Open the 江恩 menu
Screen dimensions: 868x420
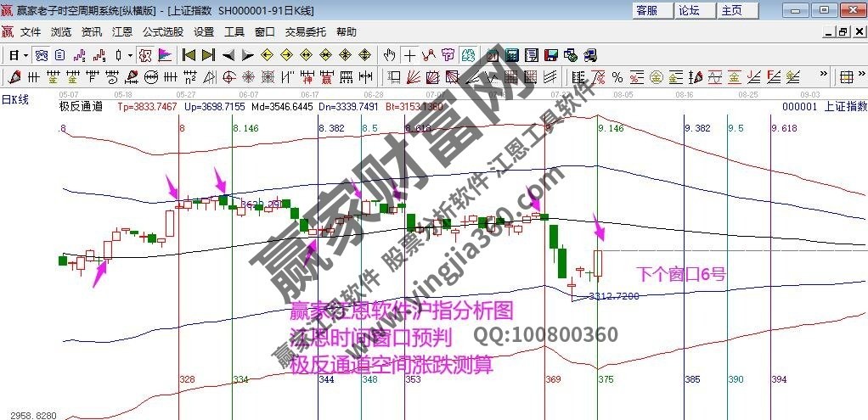coord(121,32)
